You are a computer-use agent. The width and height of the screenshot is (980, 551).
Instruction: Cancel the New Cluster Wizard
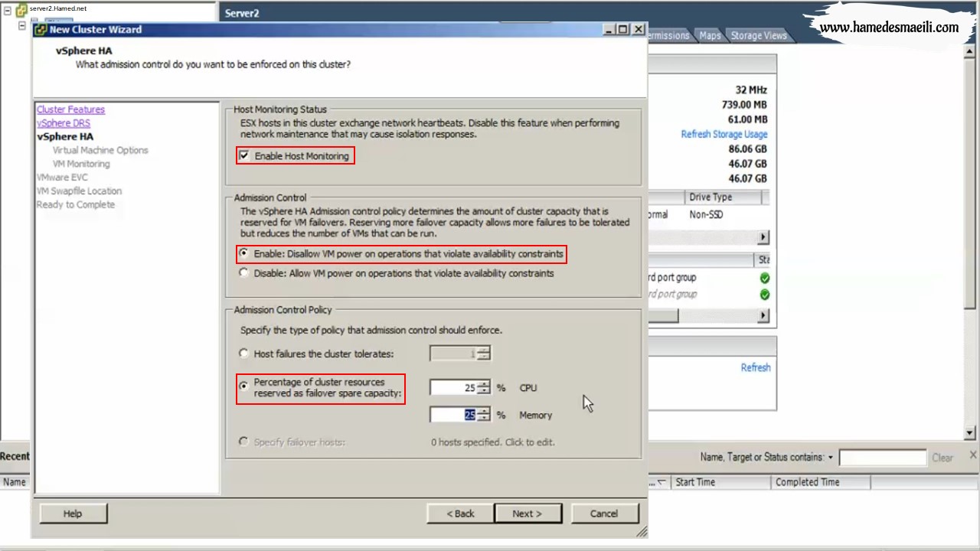coord(604,514)
